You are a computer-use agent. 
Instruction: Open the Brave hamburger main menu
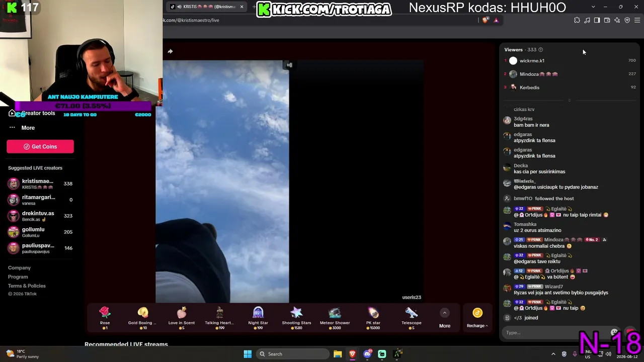(637, 20)
